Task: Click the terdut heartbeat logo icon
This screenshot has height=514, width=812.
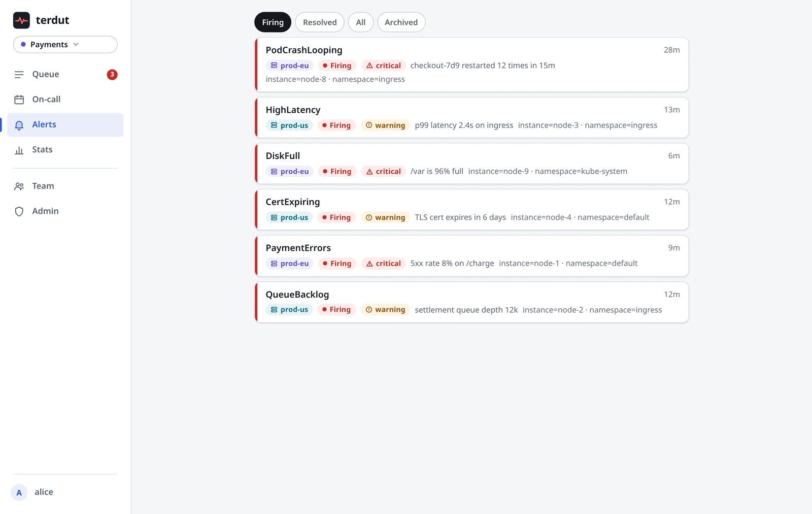Action: click(21, 20)
